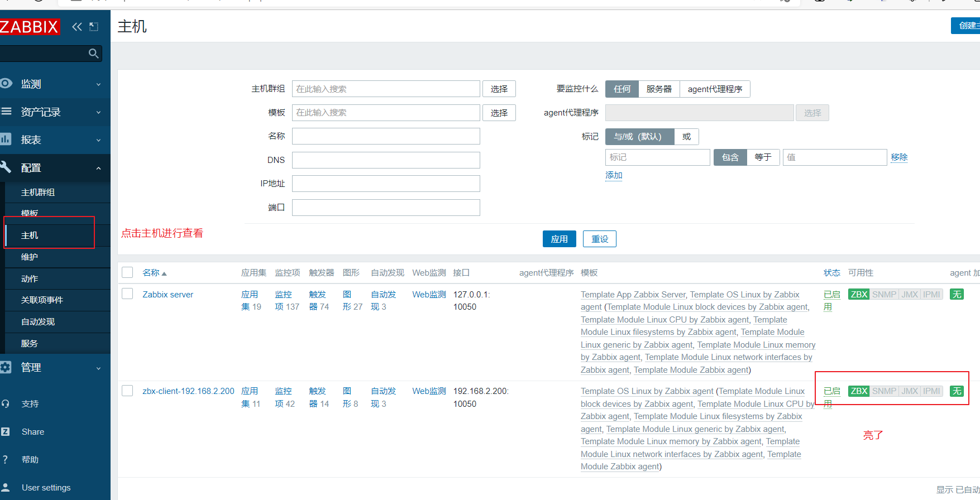Collapse the sidebar with double-arrow icon
The width and height of the screenshot is (980, 500).
(77, 26)
